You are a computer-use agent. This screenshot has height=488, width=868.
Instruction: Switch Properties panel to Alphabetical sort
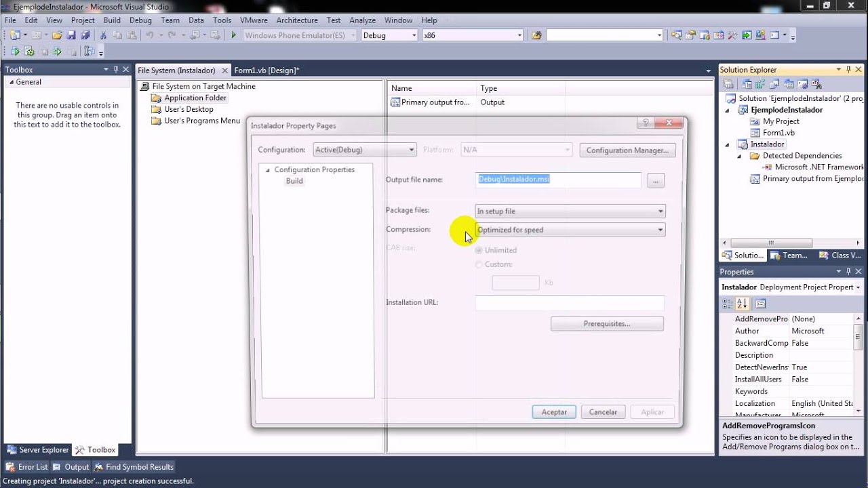point(742,304)
